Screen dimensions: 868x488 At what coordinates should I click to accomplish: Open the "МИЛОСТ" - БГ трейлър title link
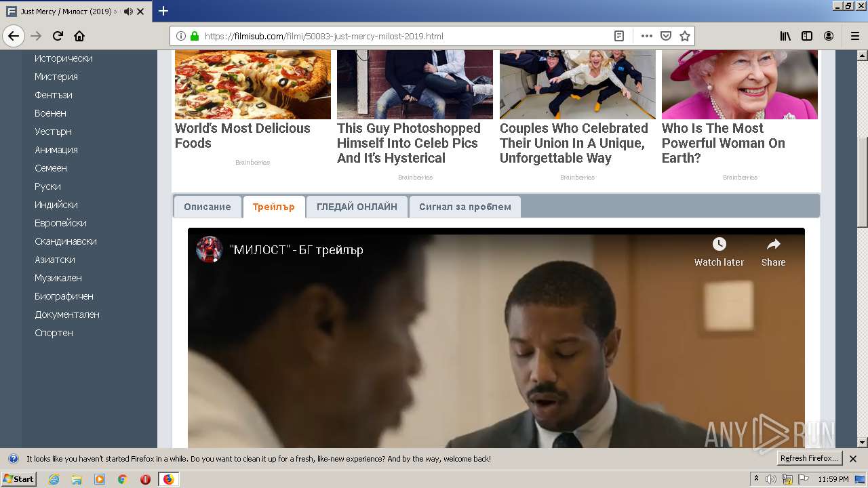pos(296,250)
